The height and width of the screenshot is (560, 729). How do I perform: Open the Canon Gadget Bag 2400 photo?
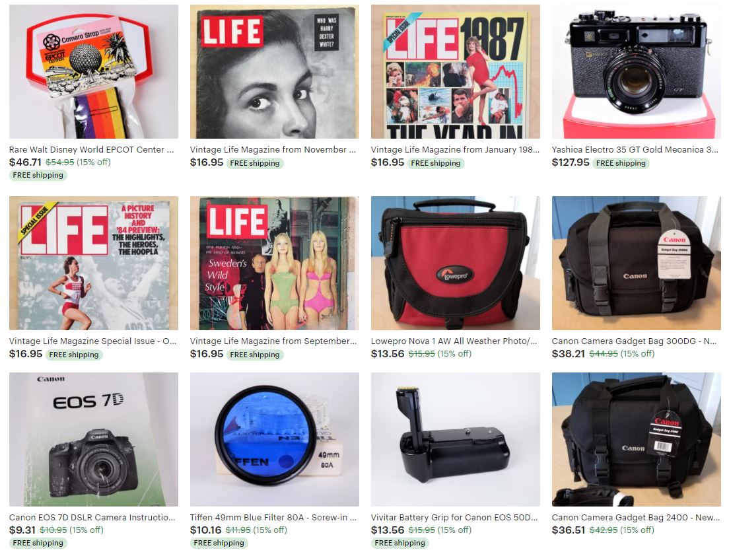[636, 440]
